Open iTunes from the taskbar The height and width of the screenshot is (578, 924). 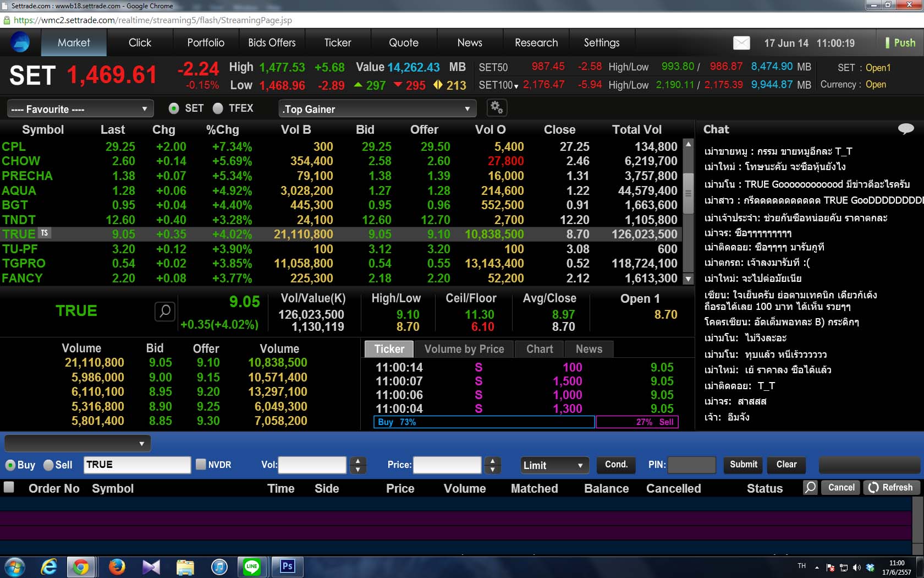(219, 566)
